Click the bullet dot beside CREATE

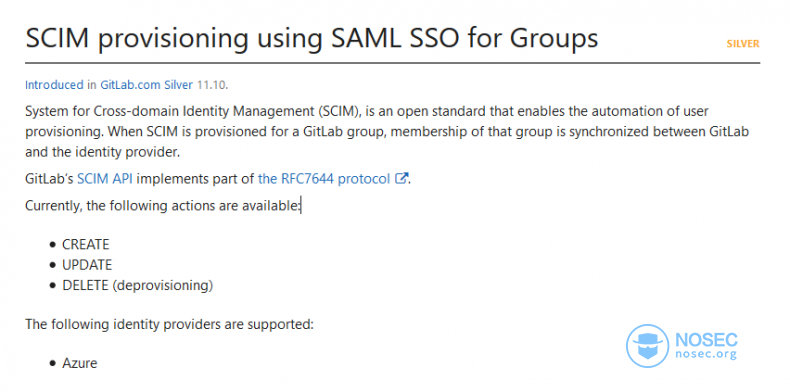point(52,244)
